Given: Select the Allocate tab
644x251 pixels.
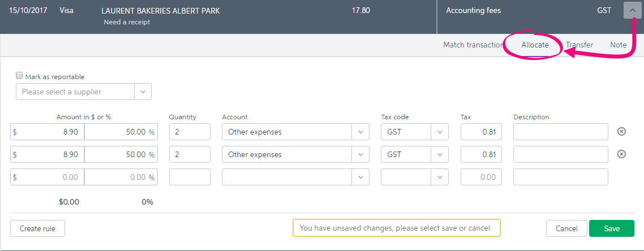Looking at the screenshot, I should pos(535,45).
